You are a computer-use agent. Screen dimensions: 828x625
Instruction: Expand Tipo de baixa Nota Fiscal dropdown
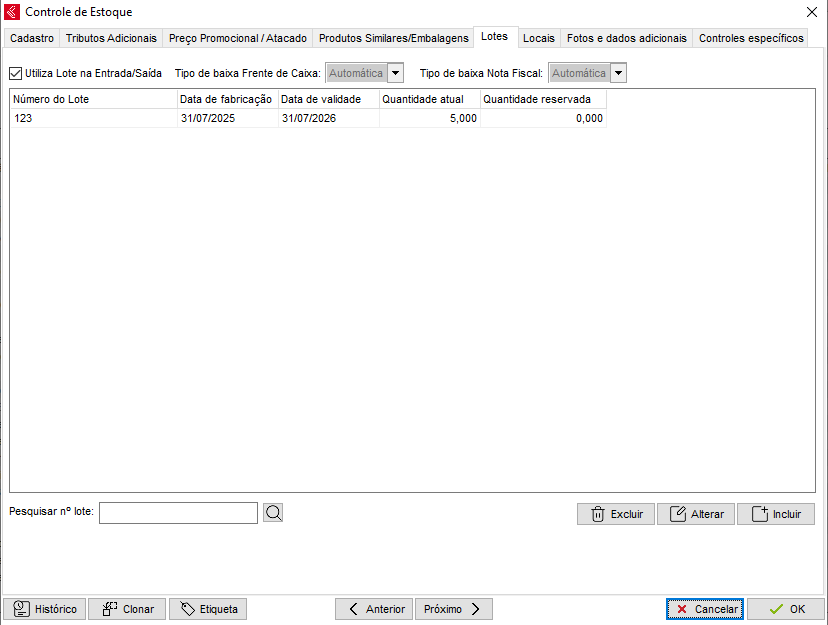pyautogui.click(x=618, y=73)
